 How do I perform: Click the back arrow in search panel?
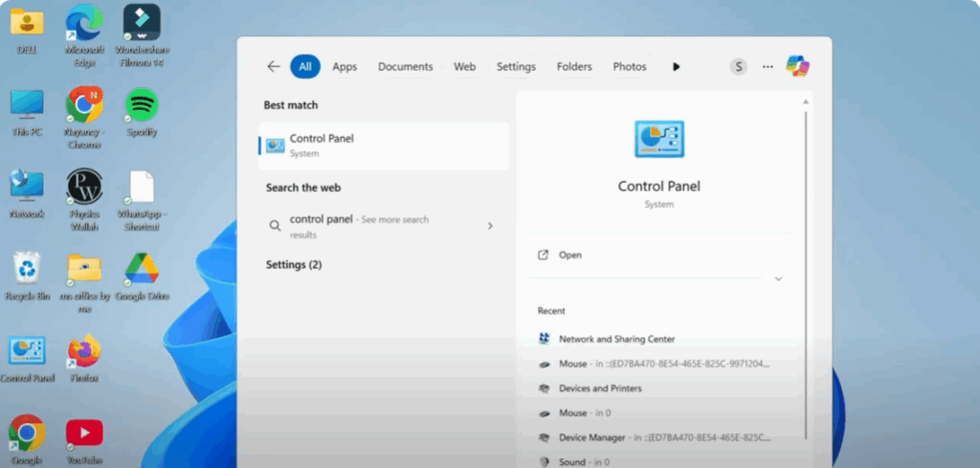pyautogui.click(x=274, y=67)
